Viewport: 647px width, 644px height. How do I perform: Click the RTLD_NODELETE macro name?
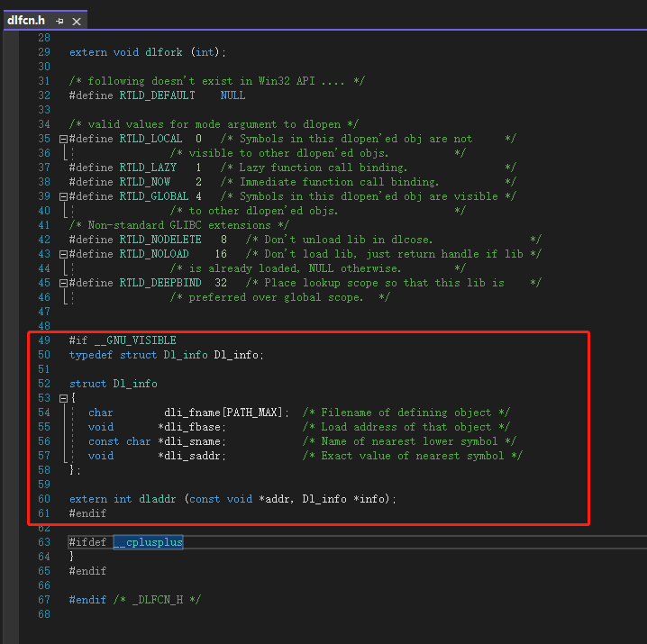pos(160,240)
